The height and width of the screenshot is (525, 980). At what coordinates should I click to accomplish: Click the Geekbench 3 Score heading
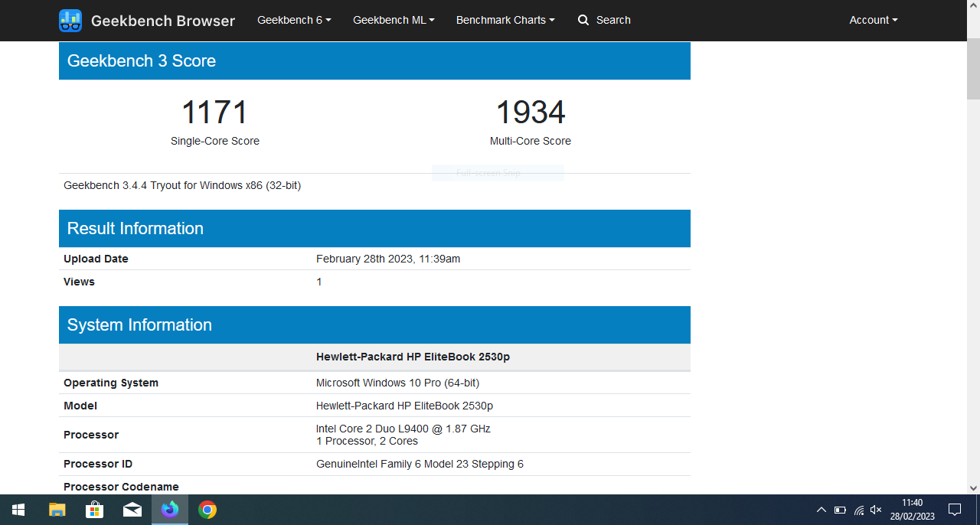coord(142,61)
